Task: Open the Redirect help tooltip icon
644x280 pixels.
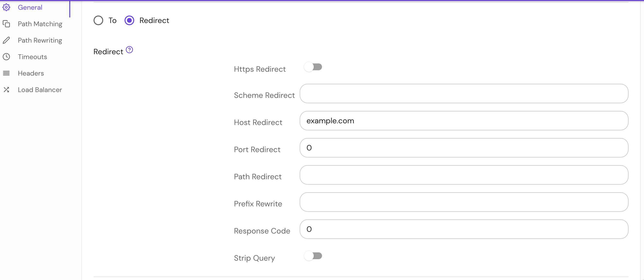Action: pyautogui.click(x=129, y=49)
